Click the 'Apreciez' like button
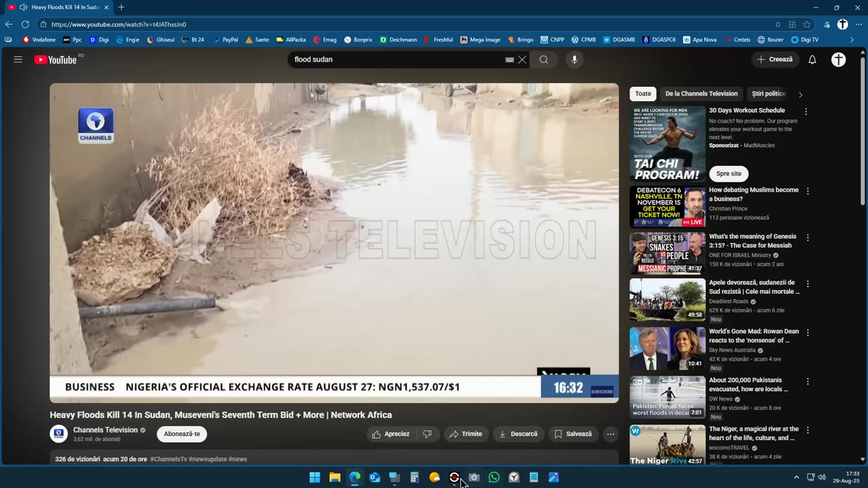868x488 pixels. (x=391, y=434)
